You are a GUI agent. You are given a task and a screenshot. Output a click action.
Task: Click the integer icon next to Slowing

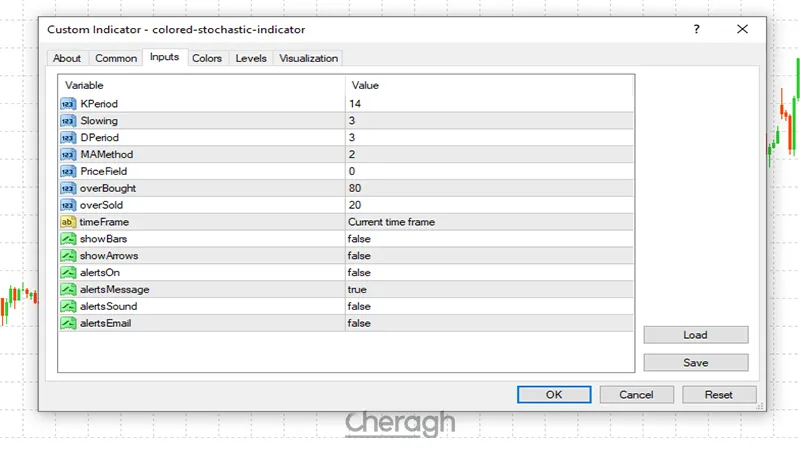coord(68,121)
